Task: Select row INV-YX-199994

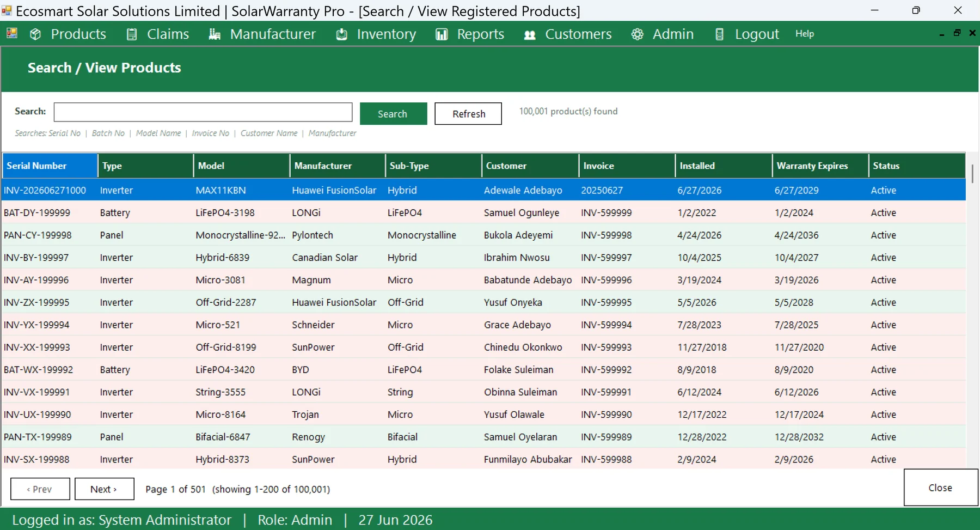Action: 484,325
